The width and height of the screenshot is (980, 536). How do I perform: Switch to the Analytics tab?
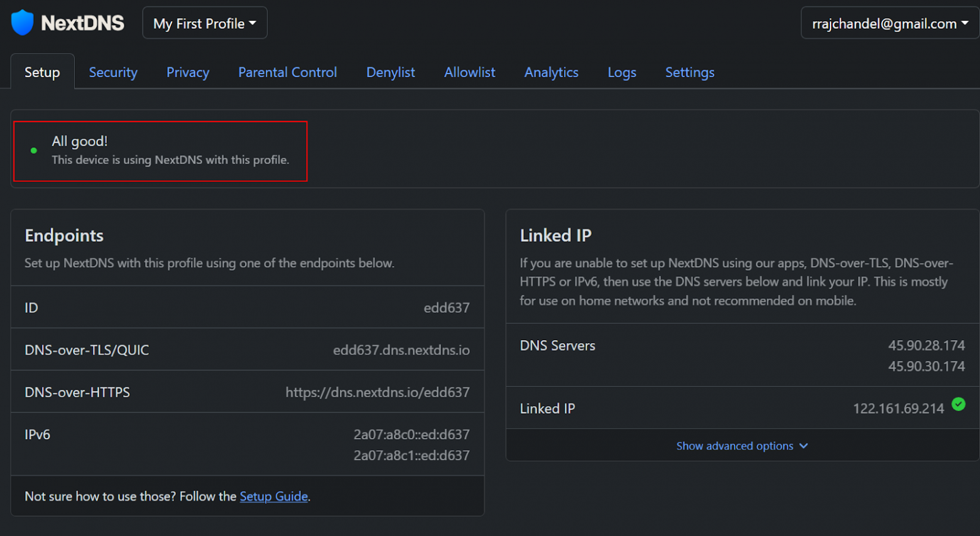tap(551, 72)
